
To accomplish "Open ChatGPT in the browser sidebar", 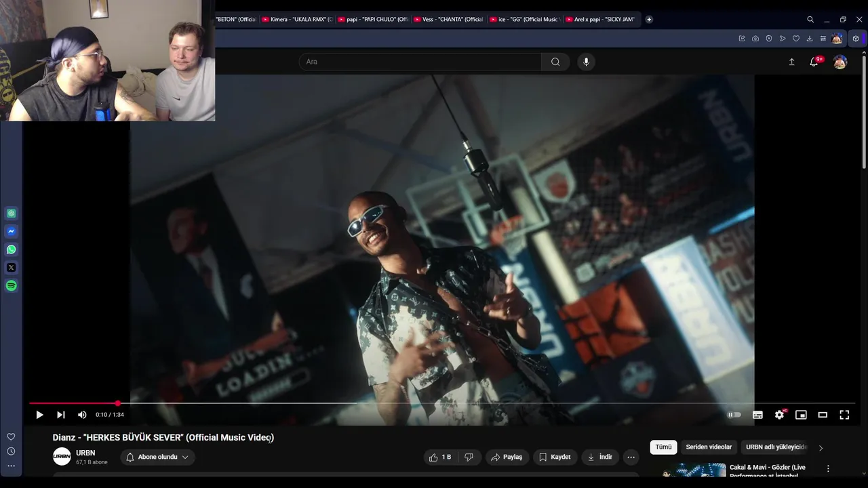I will (x=12, y=213).
